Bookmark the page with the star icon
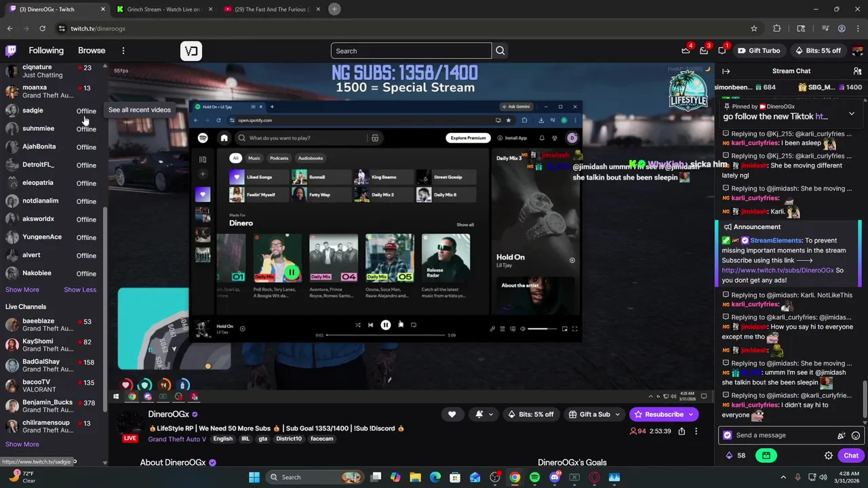The width and height of the screenshot is (868, 488). pos(753,28)
